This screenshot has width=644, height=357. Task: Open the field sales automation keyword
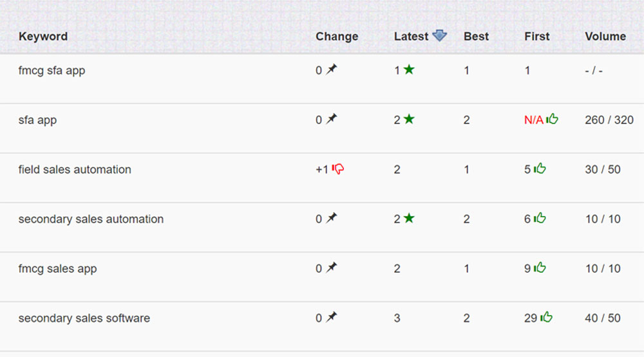[75, 169]
